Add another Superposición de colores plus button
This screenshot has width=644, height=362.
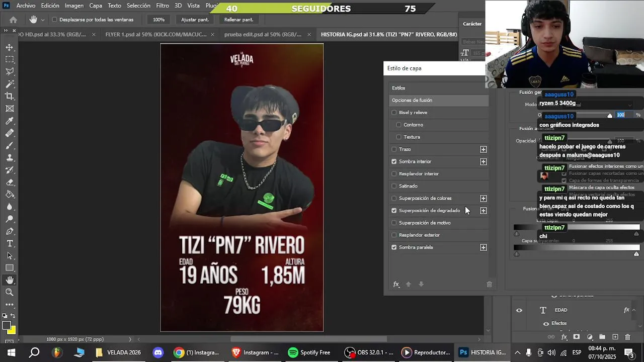[x=484, y=198]
